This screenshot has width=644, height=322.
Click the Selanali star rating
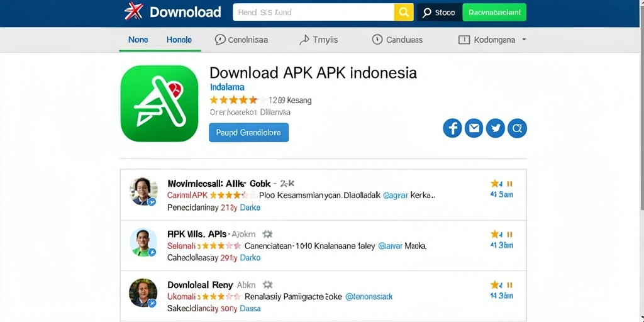click(x=219, y=247)
